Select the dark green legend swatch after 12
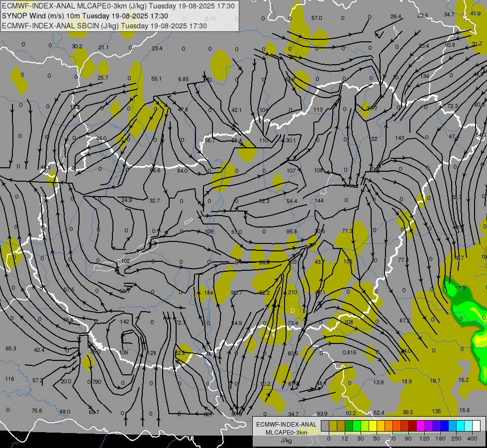 [x=349, y=426]
